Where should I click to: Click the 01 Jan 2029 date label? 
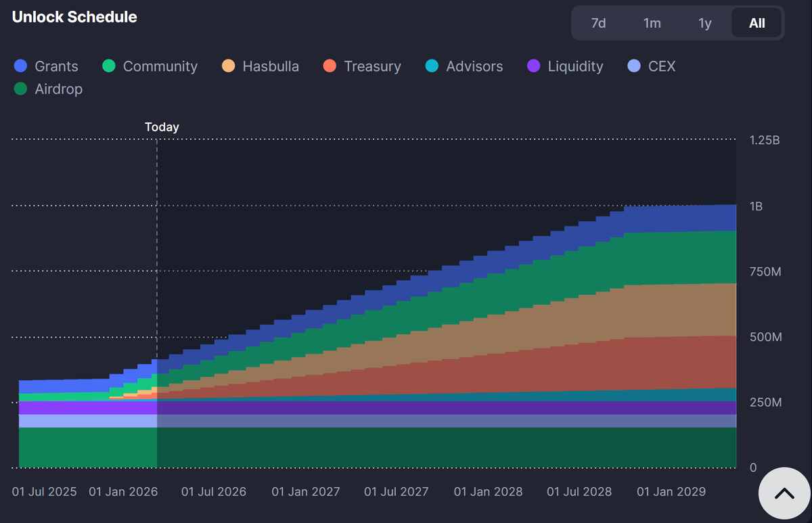point(671,492)
